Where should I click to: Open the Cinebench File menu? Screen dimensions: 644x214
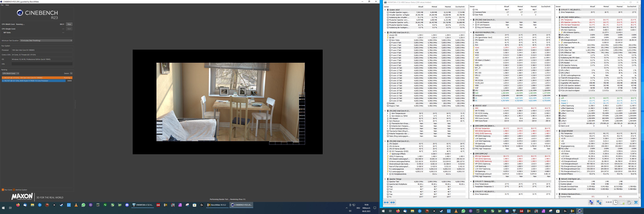click(x=2, y=5)
